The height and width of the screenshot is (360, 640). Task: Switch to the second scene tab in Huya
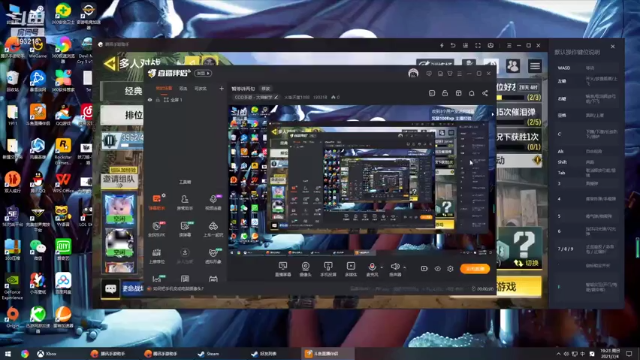183,89
